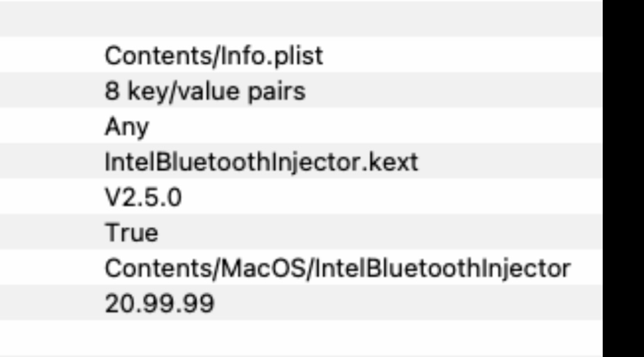The width and height of the screenshot is (644, 357).
Task: Click the 8 key/value pairs row
Action: tap(204, 92)
